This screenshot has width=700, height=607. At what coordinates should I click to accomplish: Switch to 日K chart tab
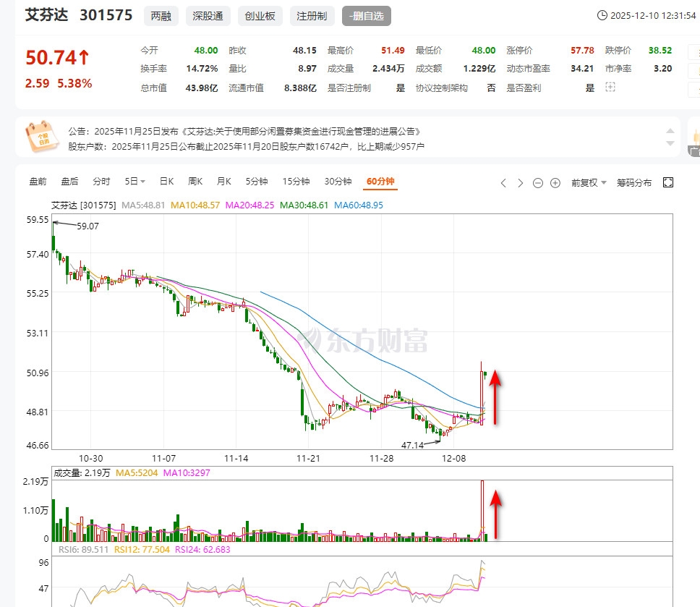click(166, 182)
